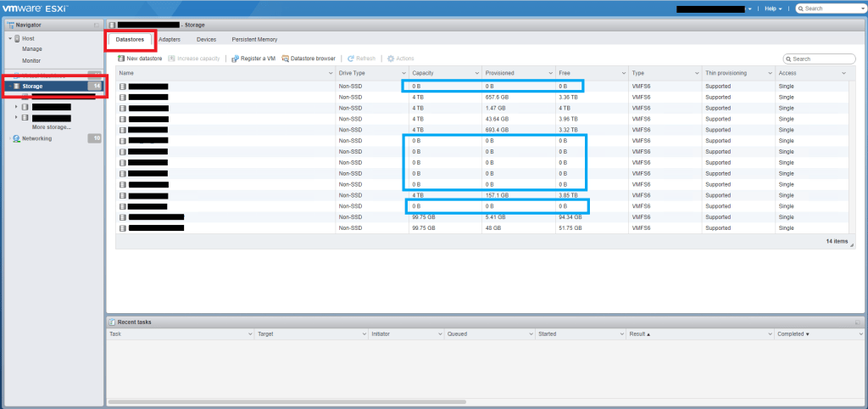
Task: Click the More storage... link
Action: pyautogui.click(x=52, y=127)
